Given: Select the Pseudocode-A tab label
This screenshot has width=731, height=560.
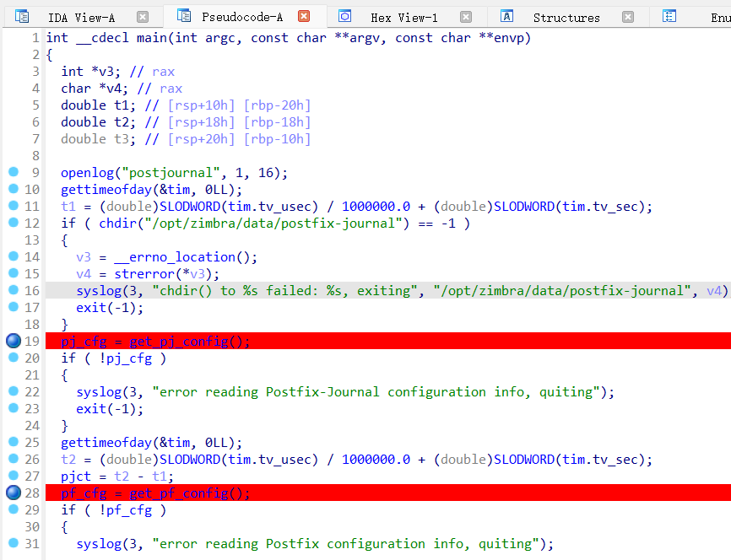Looking at the screenshot, I should pyautogui.click(x=242, y=17).
